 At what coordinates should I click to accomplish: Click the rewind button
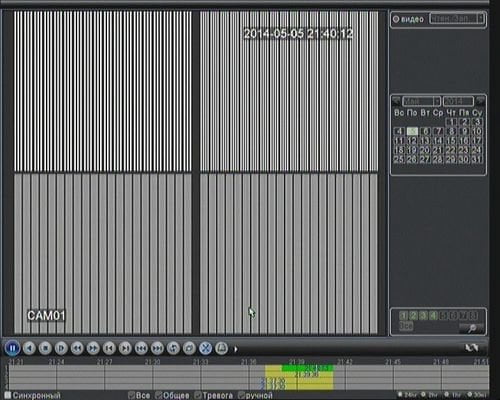(77, 348)
